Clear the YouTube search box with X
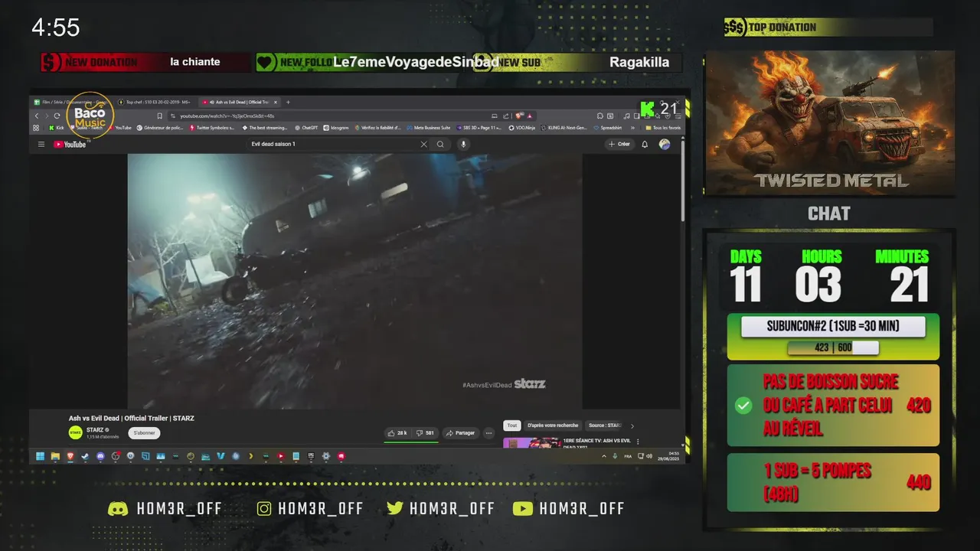980x551 pixels. 424,144
